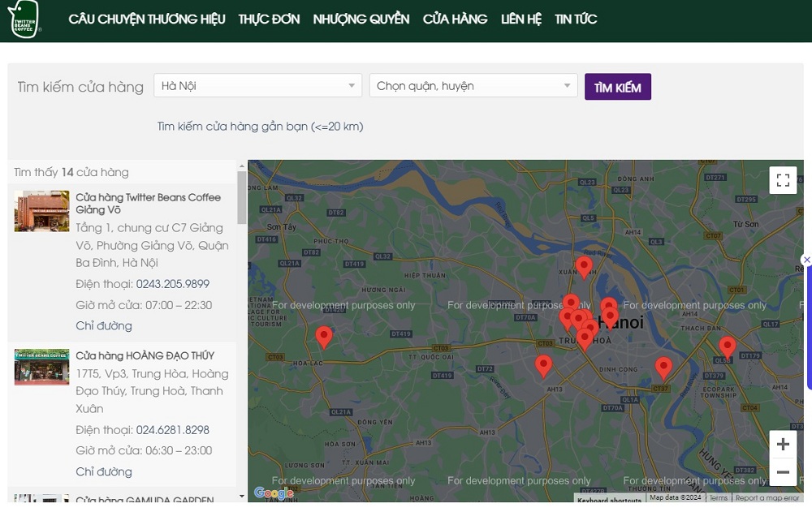
Task: Get directions to the HOÀNG ĐẠO THÚY store
Action: tap(104, 471)
